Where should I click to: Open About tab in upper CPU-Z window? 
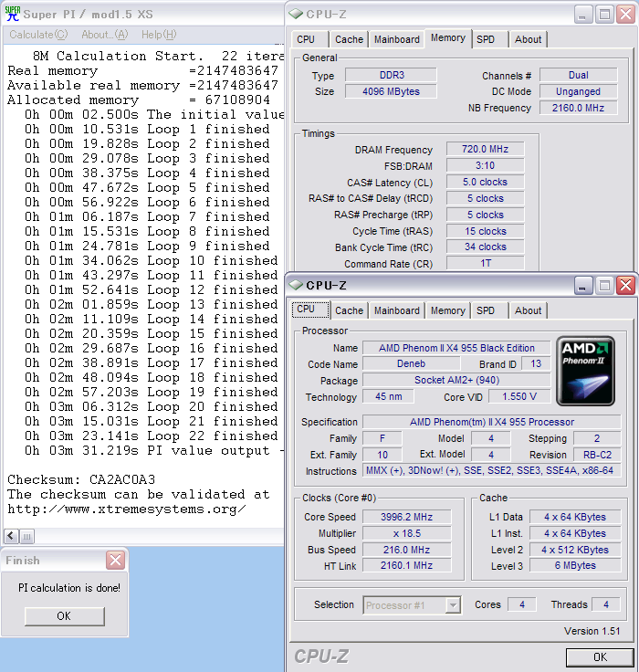point(528,39)
